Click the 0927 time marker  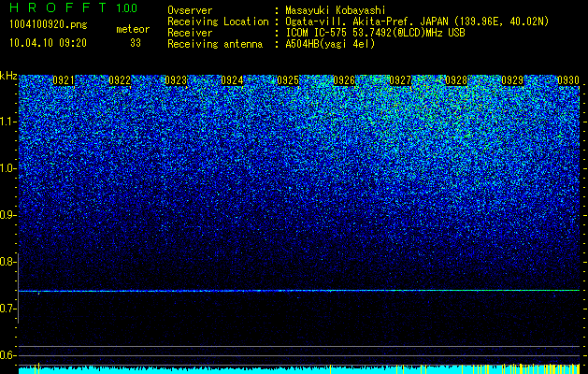400,80
